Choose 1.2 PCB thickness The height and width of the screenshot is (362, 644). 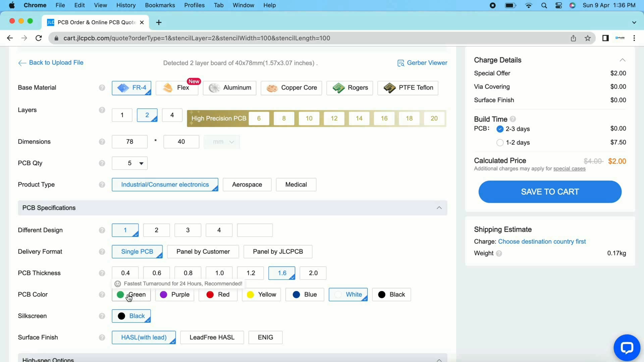point(251,273)
